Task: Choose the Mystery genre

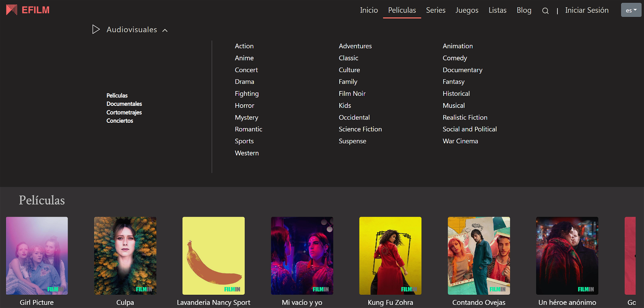Action: (246, 118)
